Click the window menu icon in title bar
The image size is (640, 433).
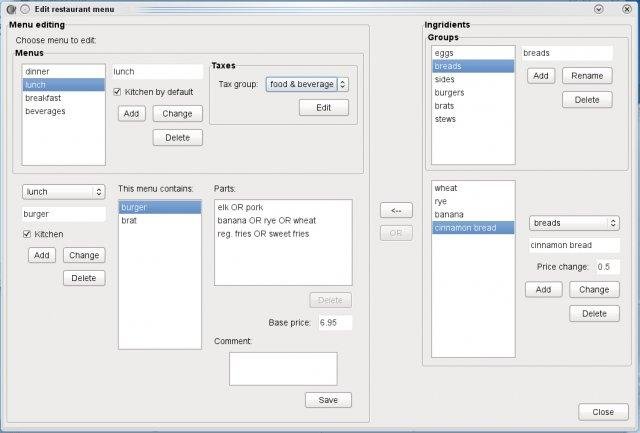(x=11, y=8)
